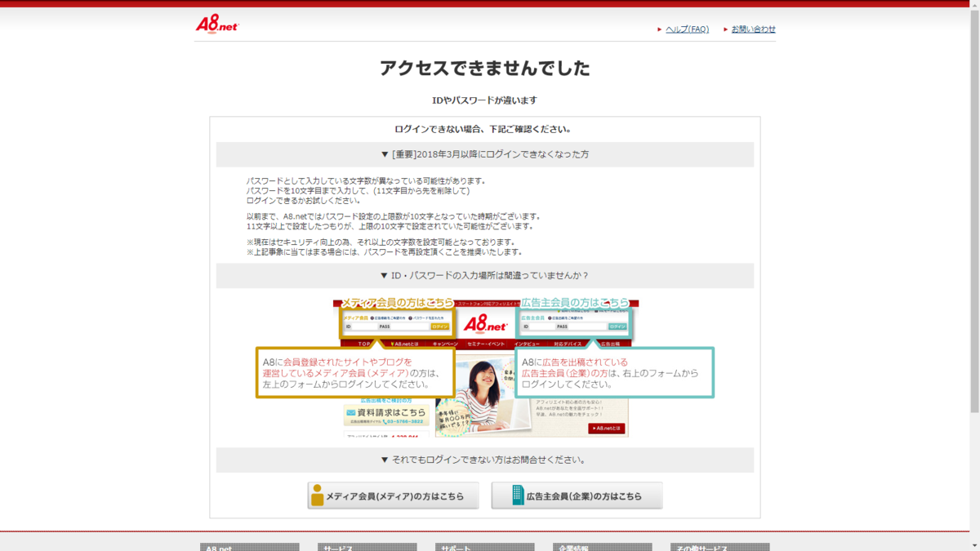Select the line ログインできるかお試しください

[x=303, y=201]
